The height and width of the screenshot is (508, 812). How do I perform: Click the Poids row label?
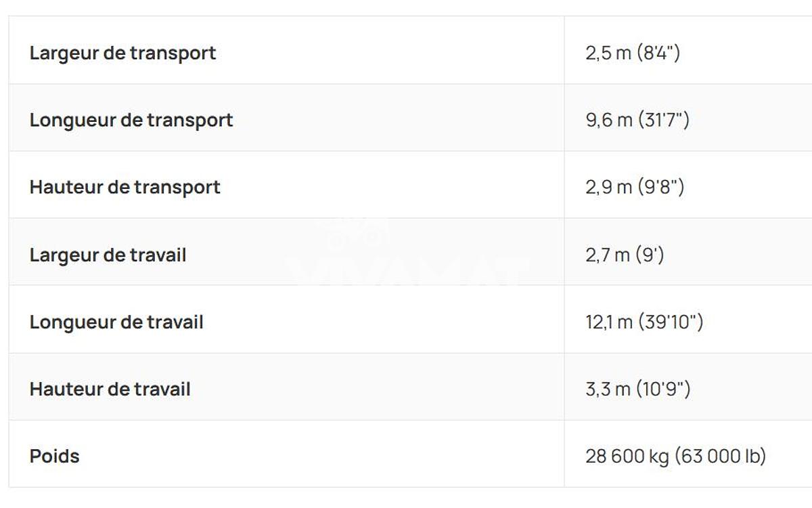[x=54, y=456]
